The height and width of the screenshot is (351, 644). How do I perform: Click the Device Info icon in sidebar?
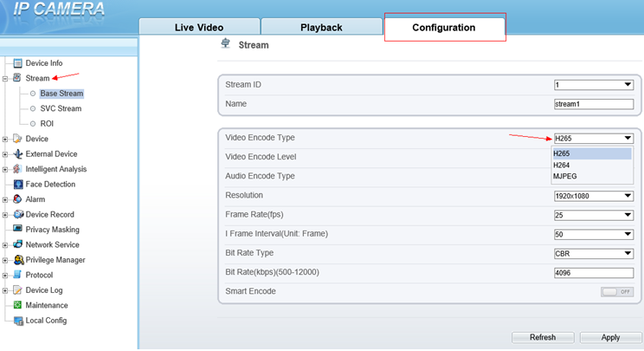17,63
